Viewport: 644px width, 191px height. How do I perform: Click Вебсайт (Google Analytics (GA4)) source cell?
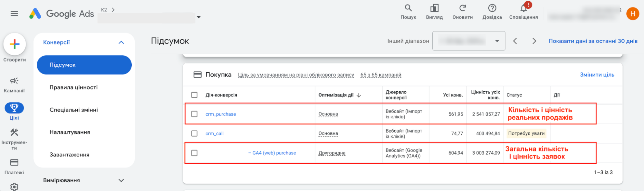pos(404,153)
